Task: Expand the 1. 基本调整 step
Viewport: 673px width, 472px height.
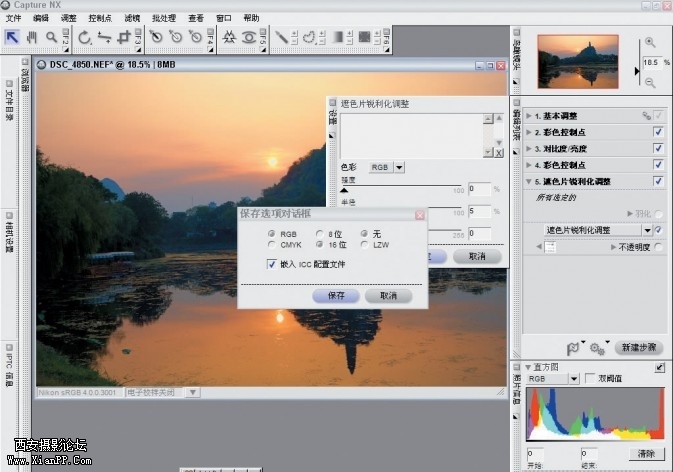Action: [x=528, y=117]
